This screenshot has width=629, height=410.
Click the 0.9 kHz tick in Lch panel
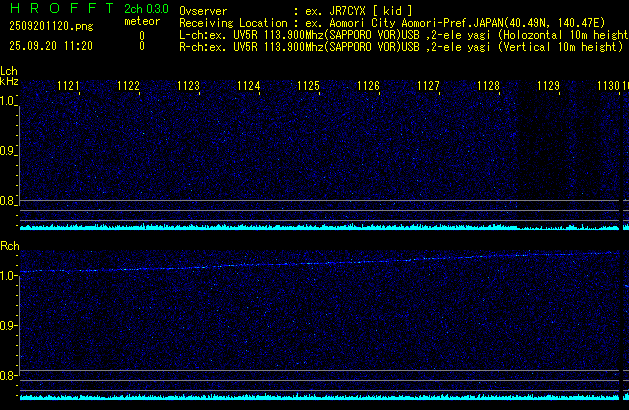pos(9,151)
